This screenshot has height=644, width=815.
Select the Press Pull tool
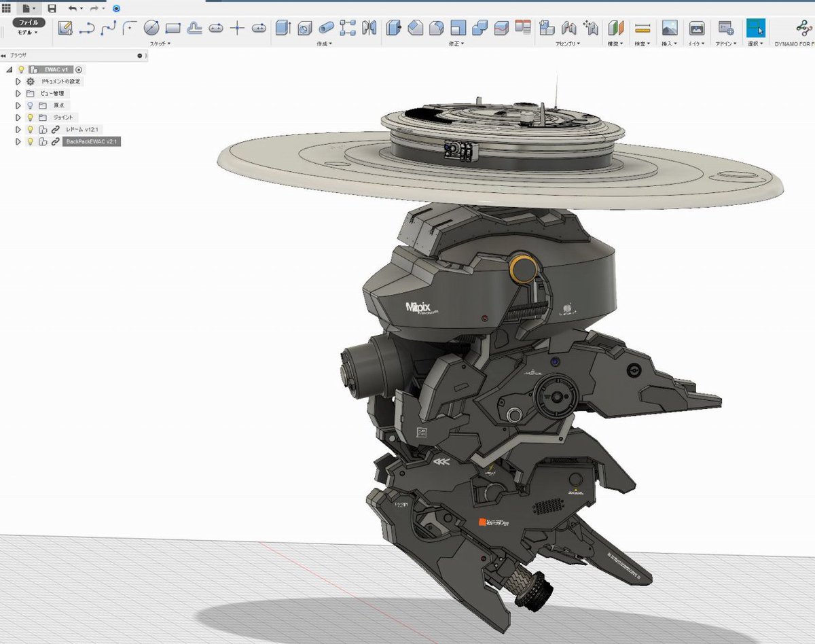[393, 28]
